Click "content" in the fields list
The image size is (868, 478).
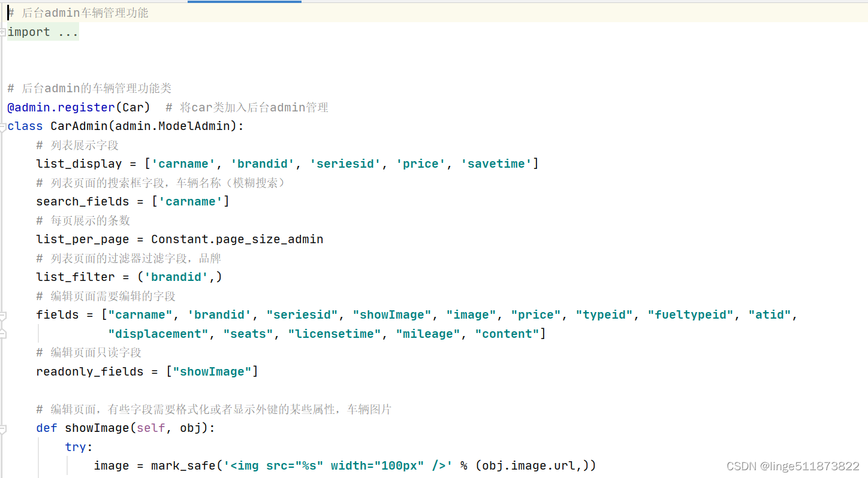coord(507,334)
